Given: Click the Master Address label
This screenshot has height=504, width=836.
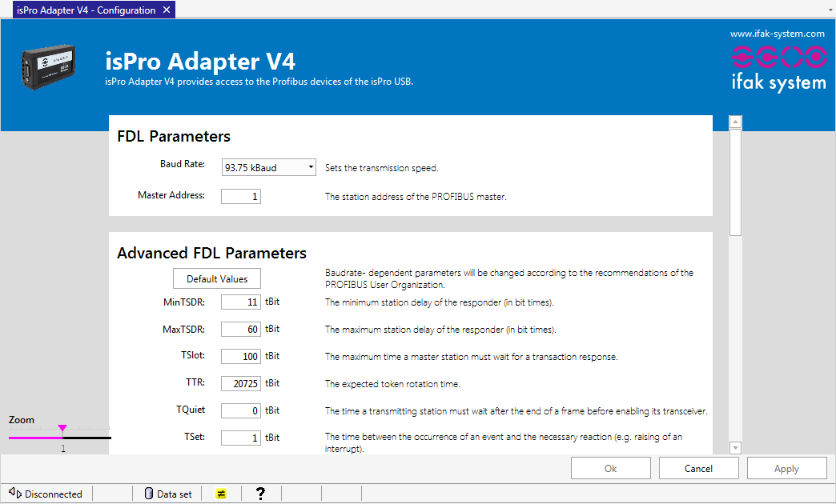Looking at the screenshot, I should [171, 195].
